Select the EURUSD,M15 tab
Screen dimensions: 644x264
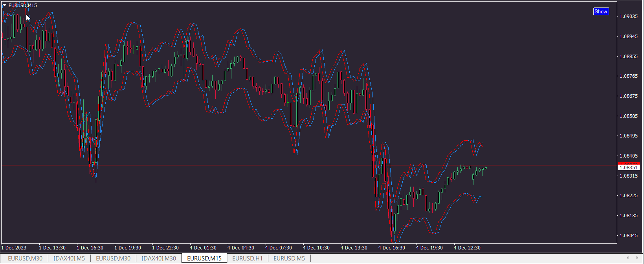tap(204, 258)
